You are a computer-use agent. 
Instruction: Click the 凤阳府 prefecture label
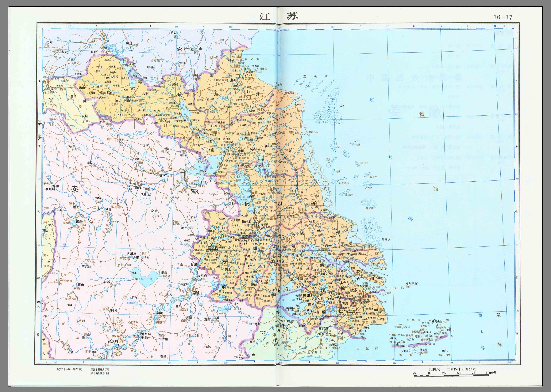click(145, 194)
